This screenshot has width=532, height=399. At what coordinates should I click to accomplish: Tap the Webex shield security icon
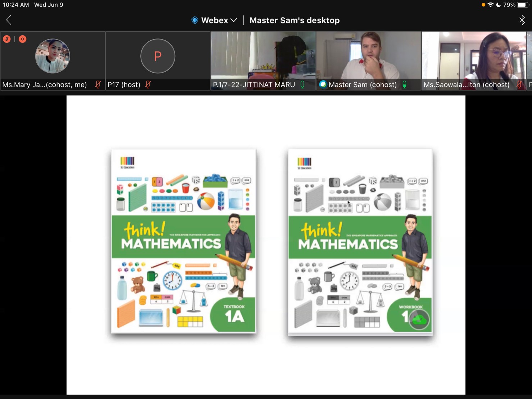coord(195,20)
